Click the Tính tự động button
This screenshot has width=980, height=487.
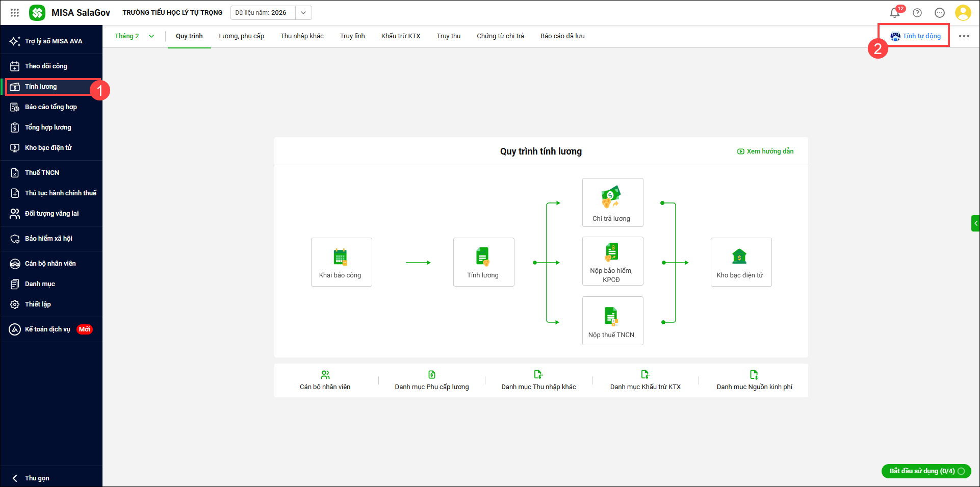(x=916, y=36)
